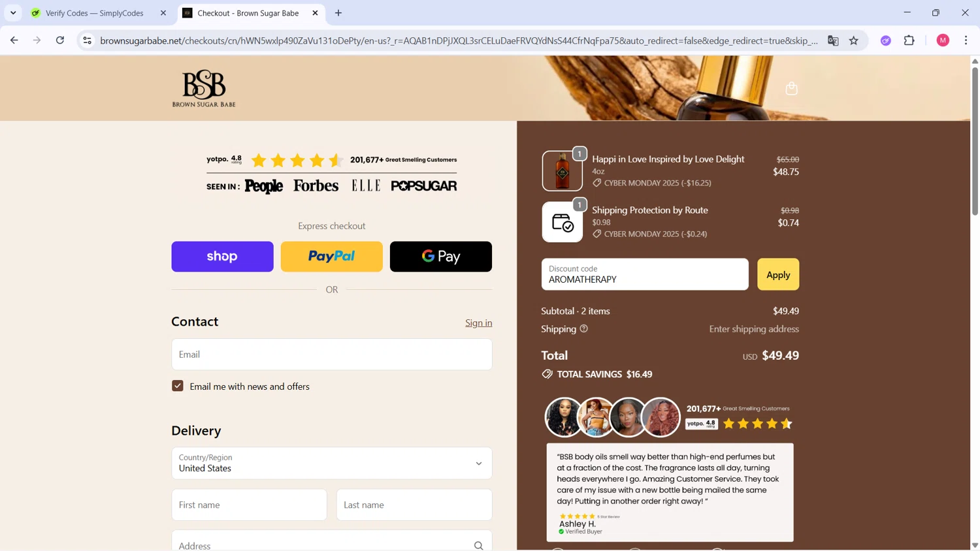This screenshot has height=551, width=980.
Task: Go back with browser back arrow
Action: coord(14,40)
